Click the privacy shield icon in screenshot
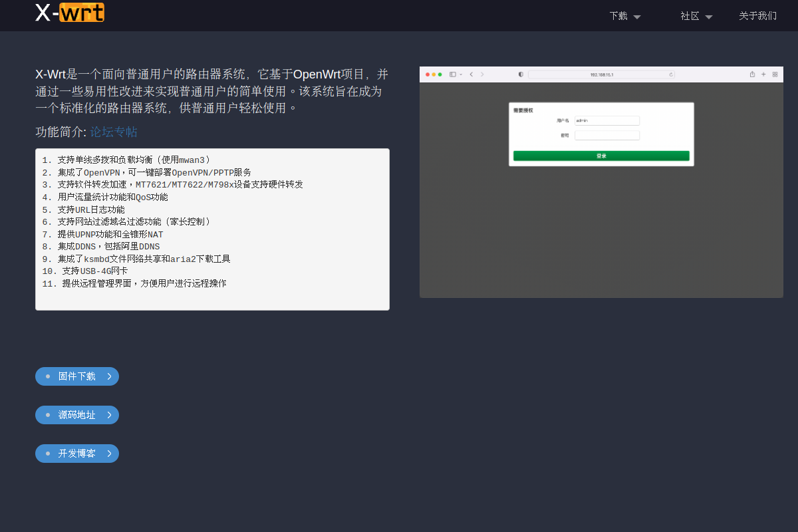 point(521,74)
